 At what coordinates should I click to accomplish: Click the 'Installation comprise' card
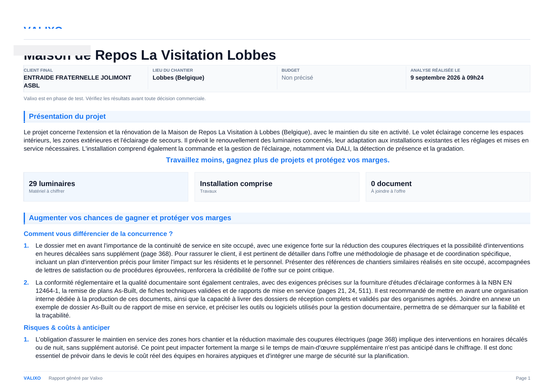pos(277,187)
